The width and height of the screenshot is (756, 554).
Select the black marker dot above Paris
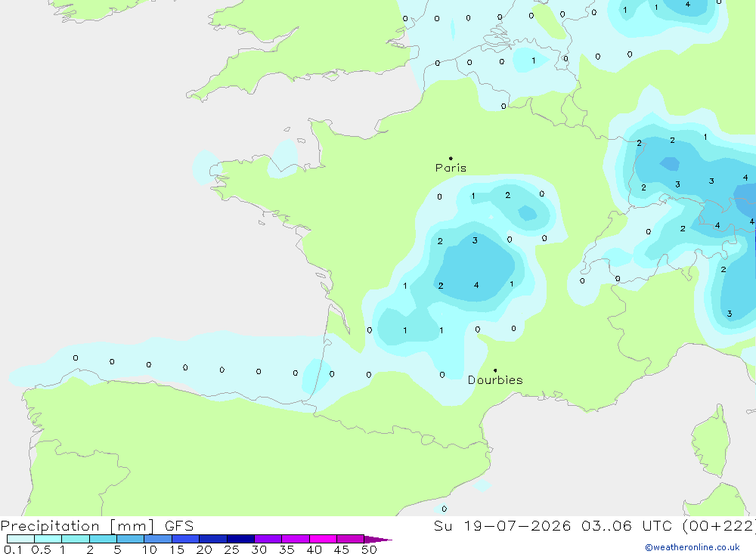coord(451,158)
